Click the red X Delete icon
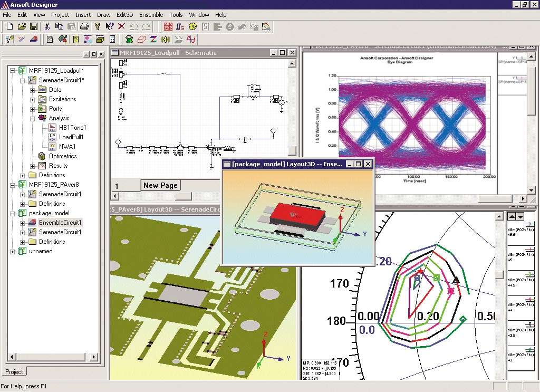The image size is (540, 392). tap(121, 26)
